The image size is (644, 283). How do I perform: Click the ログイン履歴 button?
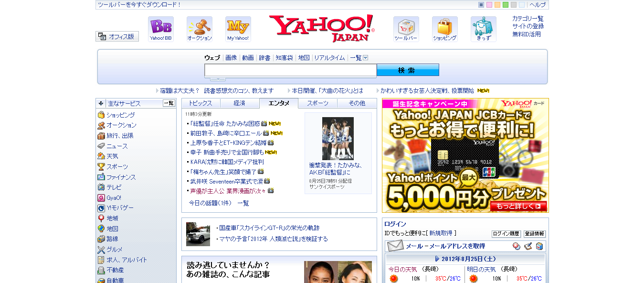coord(506,234)
